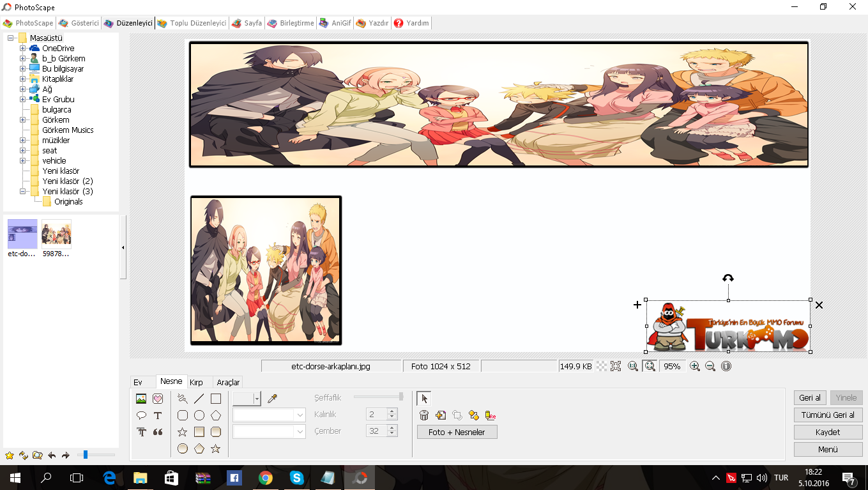
Task: Select the filled square tool
Action: point(199,432)
